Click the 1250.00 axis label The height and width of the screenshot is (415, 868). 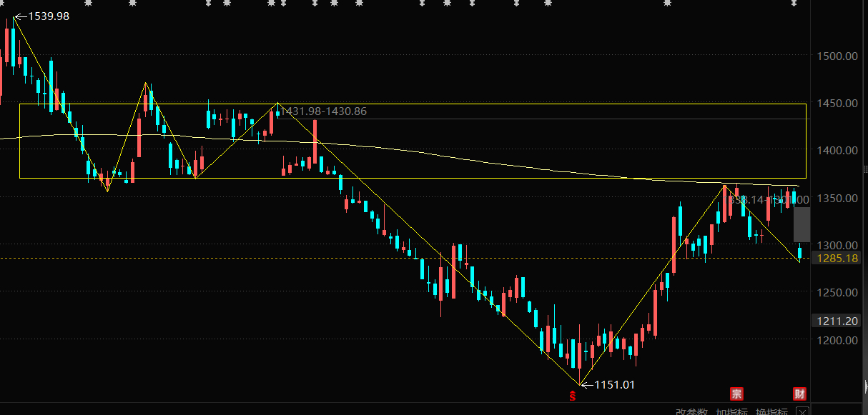pyautogui.click(x=837, y=292)
